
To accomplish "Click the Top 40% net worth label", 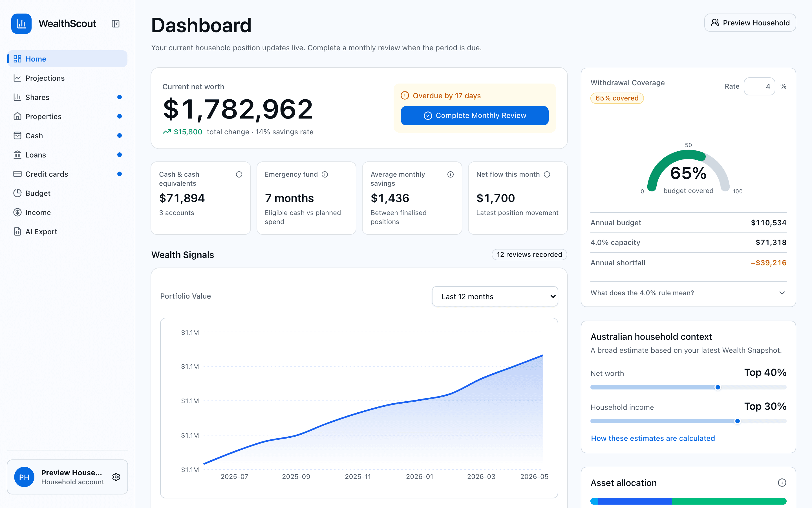I will click(x=765, y=372).
